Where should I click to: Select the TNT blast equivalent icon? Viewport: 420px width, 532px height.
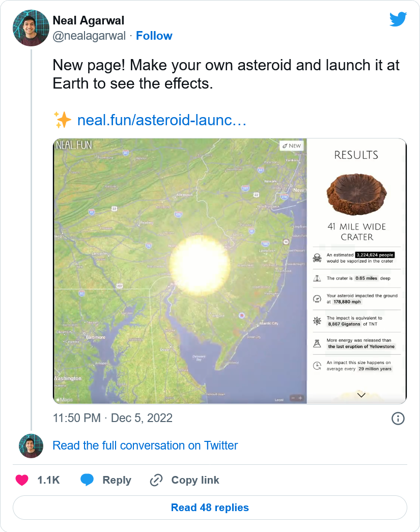click(x=317, y=321)
